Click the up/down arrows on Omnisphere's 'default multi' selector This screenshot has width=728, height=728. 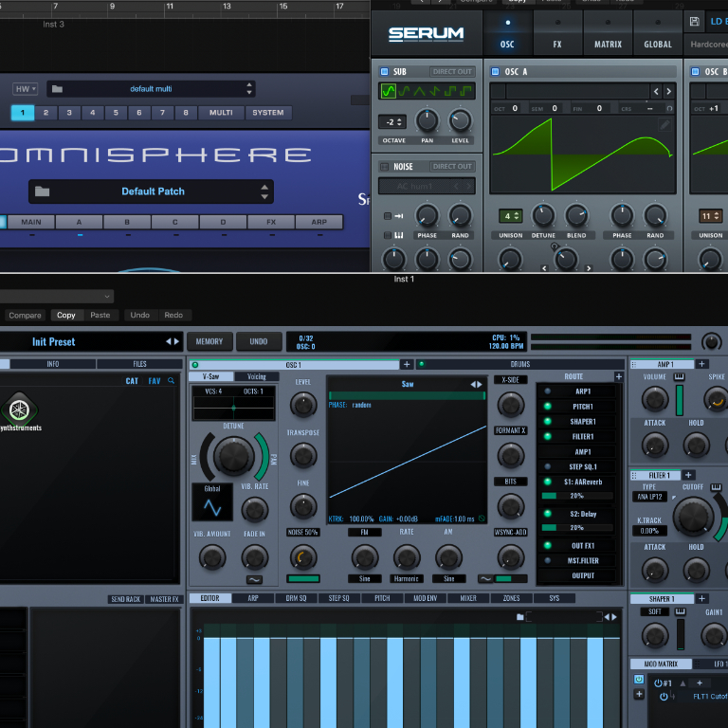click(249, 89)
